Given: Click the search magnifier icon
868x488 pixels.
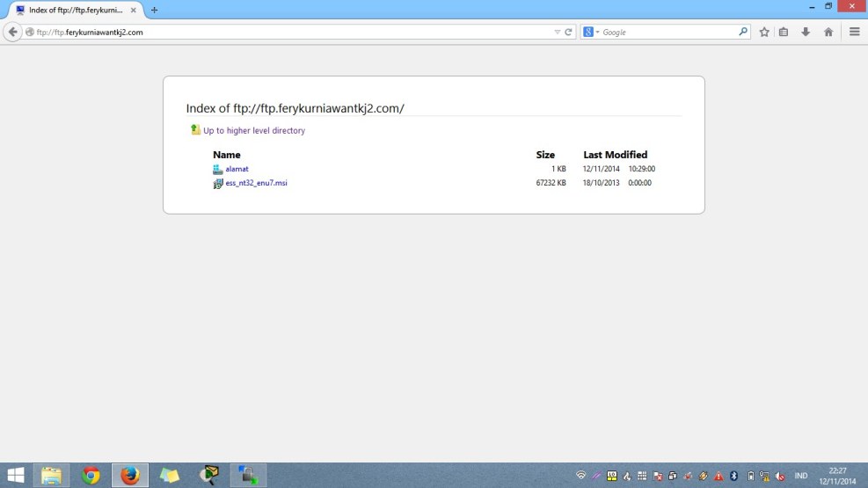Looking at the screenshot, I should tap(743, 32).
